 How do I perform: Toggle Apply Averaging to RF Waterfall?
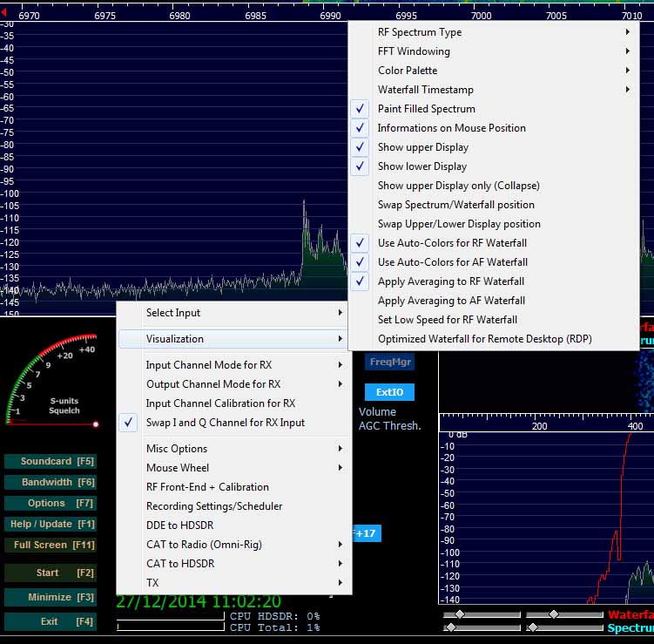click(494, 281)
